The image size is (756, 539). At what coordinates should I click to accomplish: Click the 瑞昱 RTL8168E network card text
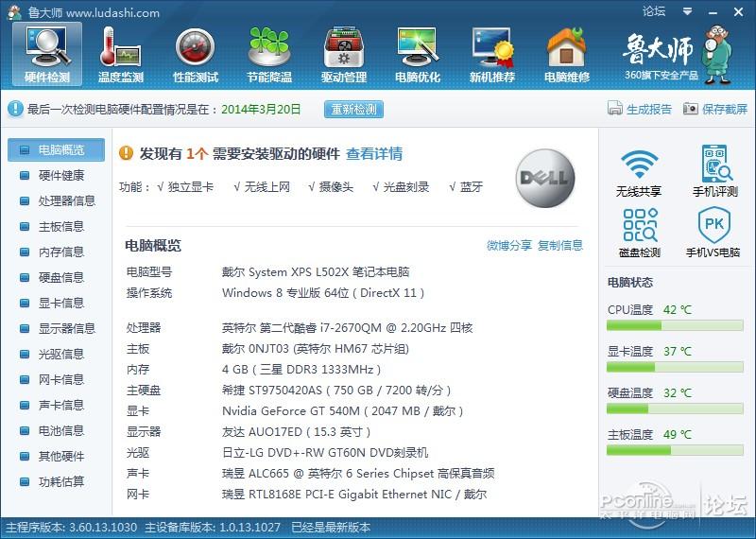coord(354,495)
